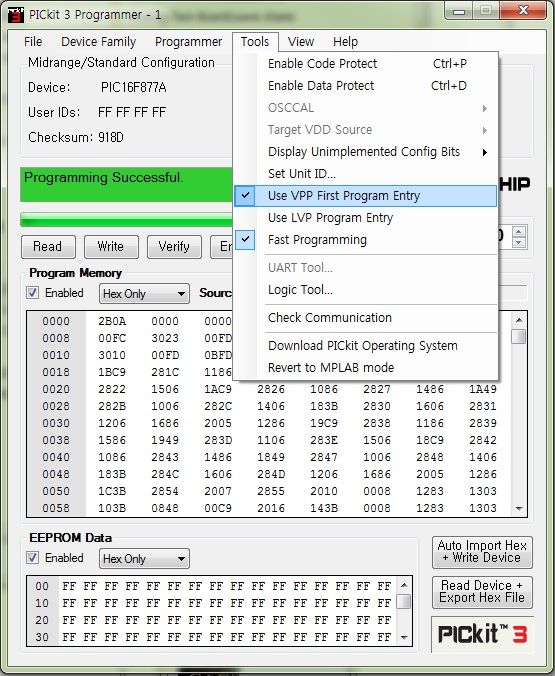This screenshot has height=676, width=555.
Task: Select Check Communication
Action: point(366,318)
